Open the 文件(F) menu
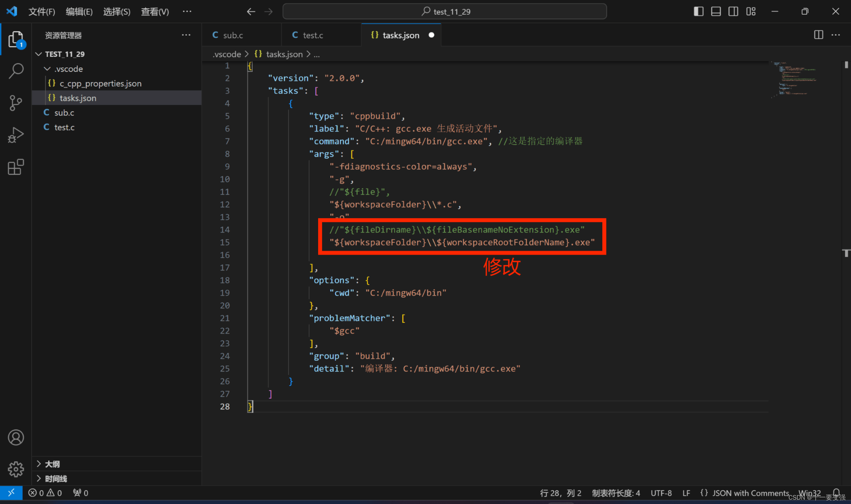 (42, 12)
